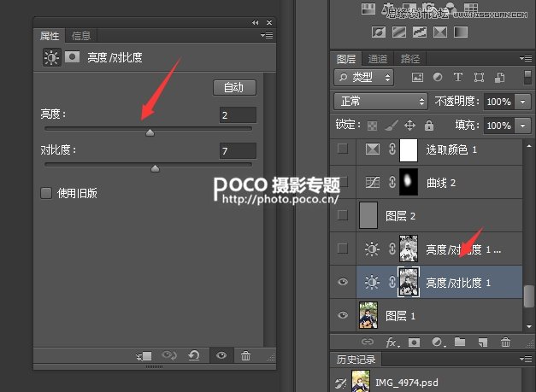
Task: Add a Selective Color adjustment from Adjustments panel
Action: click(440, 32)
